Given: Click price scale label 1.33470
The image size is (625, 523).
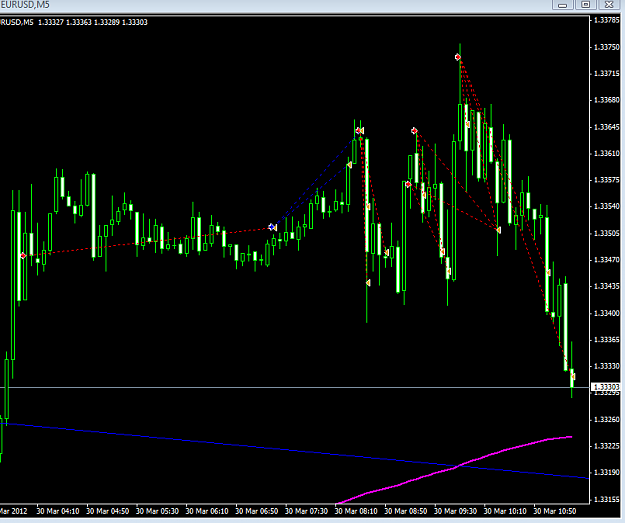Looking at the screenshot, I should click(x=607, y=260).
